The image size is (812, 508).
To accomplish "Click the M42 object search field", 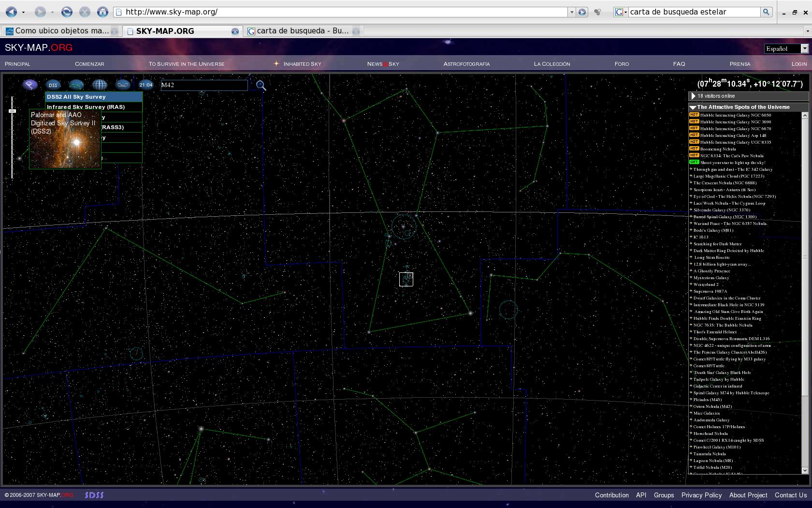I will pyautogui.click(x=204, y=85).
